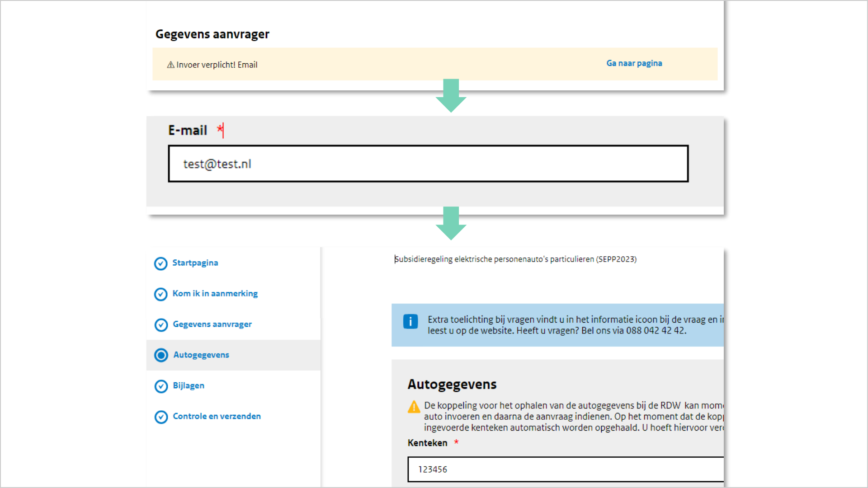Click the checkmark icon beside Controle en verzenden
868x488 pixels.
pyautogui.click(x=161, y=417)
